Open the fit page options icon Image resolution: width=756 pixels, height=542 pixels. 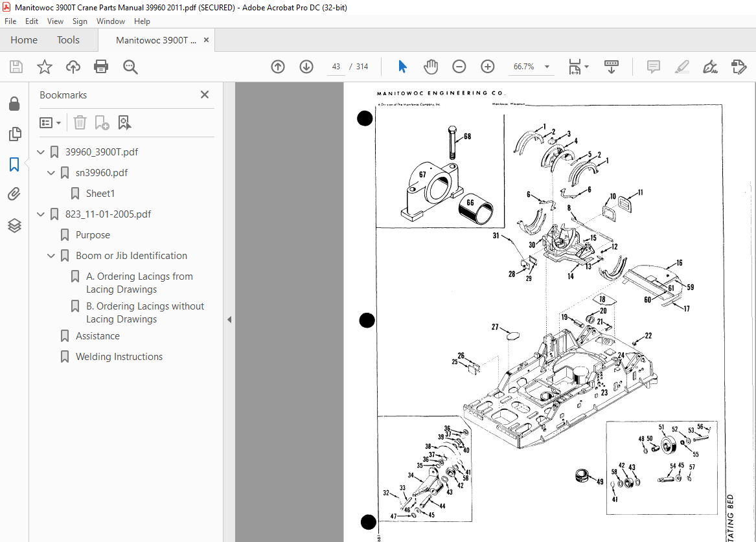[575, 67]
